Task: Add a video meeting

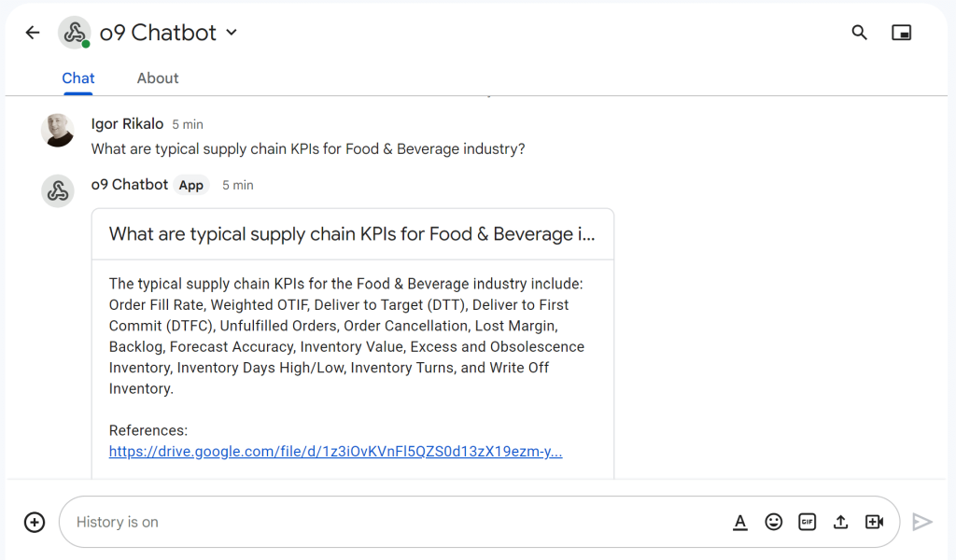Action: 874,523
